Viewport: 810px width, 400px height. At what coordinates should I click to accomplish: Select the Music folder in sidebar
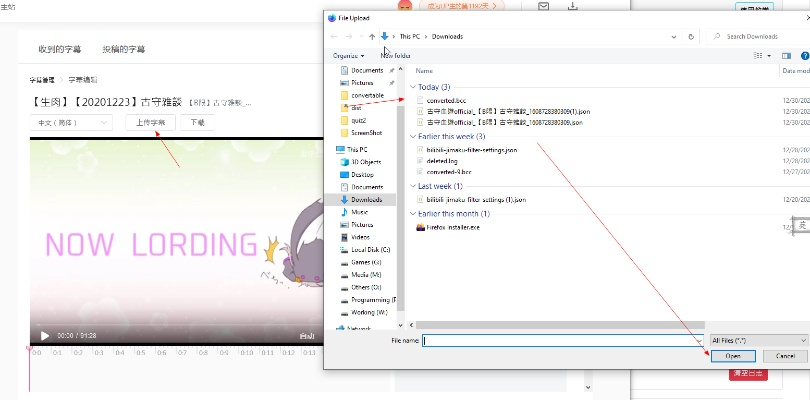359,212
